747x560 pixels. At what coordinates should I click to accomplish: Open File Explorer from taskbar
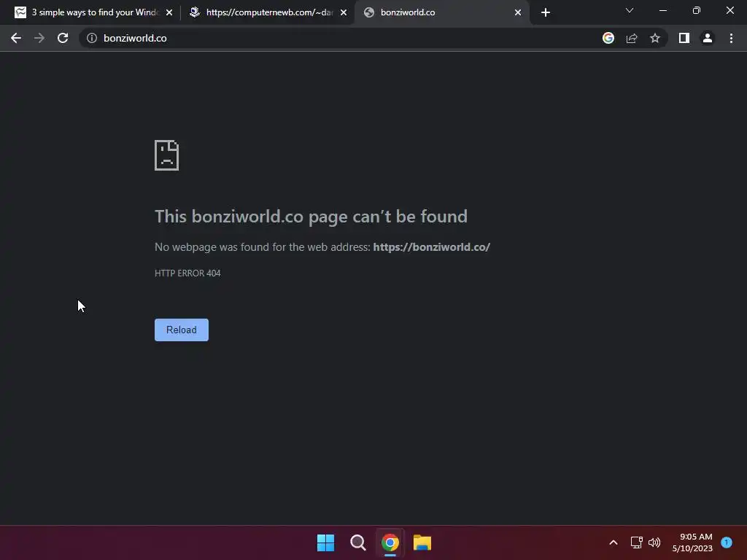pyautogui.click(x=422, y=542)
